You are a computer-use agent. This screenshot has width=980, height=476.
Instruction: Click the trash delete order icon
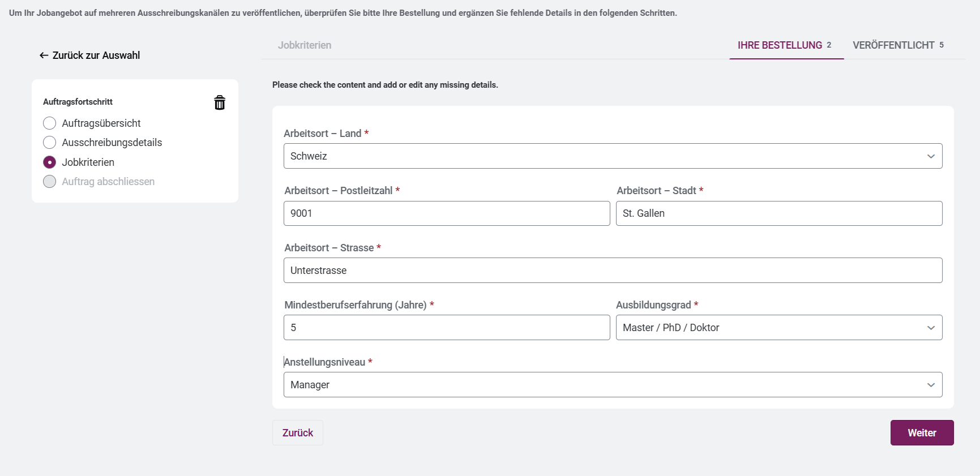click(220, 102)
